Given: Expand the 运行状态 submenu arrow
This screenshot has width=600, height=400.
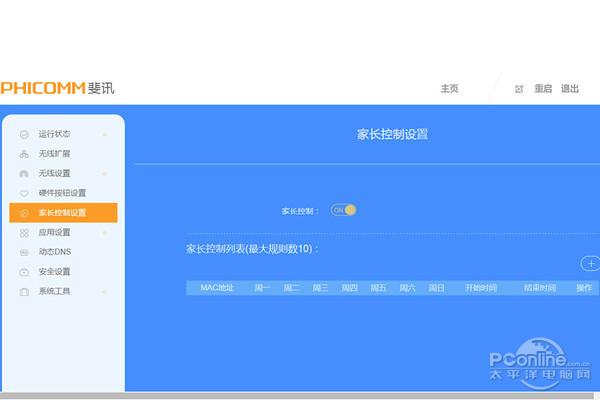Looking at the screenshot, I should pos(104,134).
